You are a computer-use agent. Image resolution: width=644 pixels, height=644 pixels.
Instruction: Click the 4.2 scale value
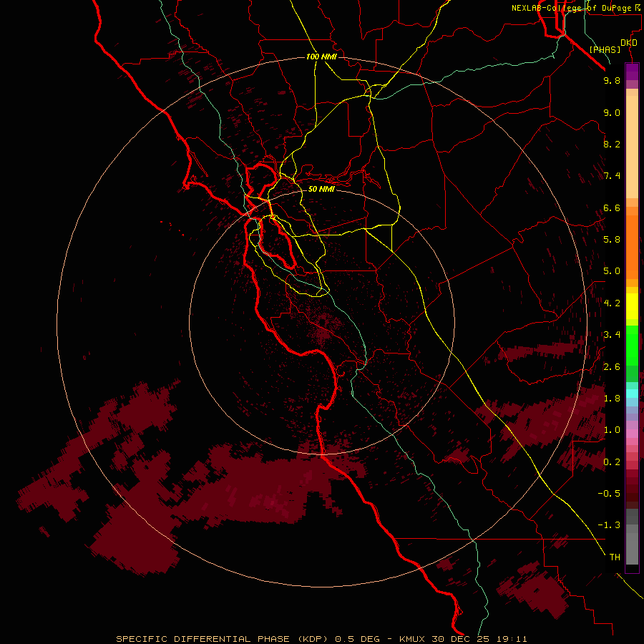point(612,303)
